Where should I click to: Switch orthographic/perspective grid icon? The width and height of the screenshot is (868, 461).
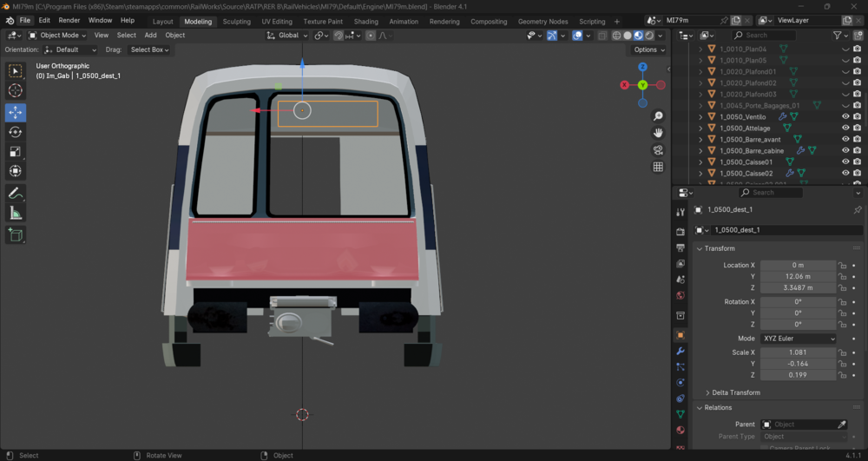tap(658, 167)
